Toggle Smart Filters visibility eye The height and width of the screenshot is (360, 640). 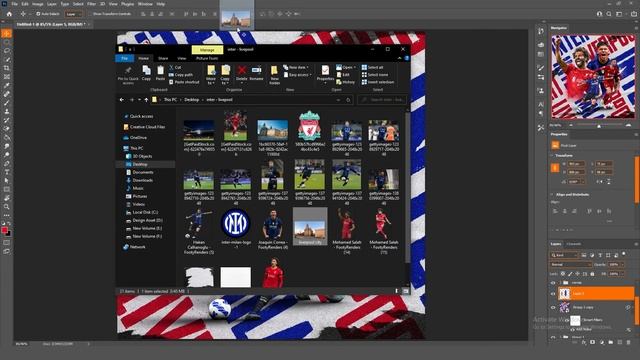pos(568,320)
